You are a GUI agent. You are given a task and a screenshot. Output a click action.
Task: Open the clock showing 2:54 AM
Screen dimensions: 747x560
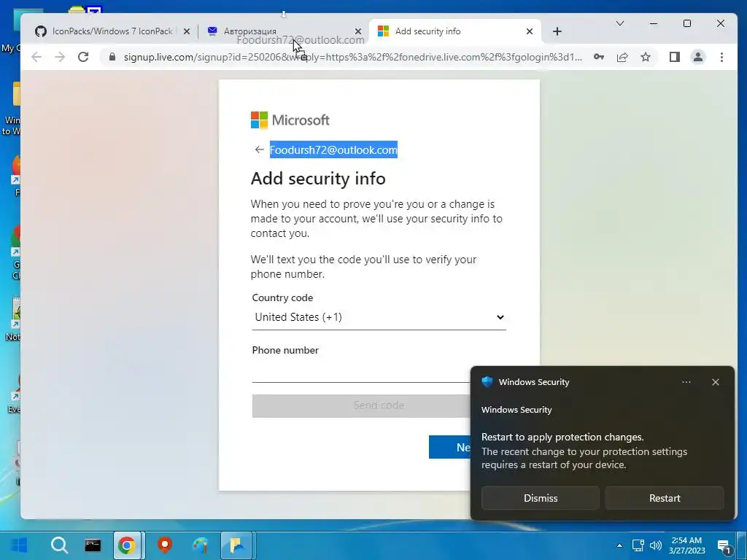click(x=686, y=545)
